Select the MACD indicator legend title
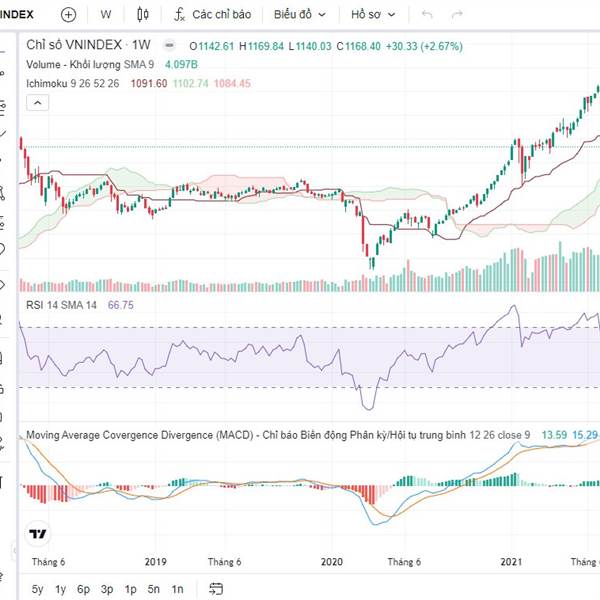 278,435
